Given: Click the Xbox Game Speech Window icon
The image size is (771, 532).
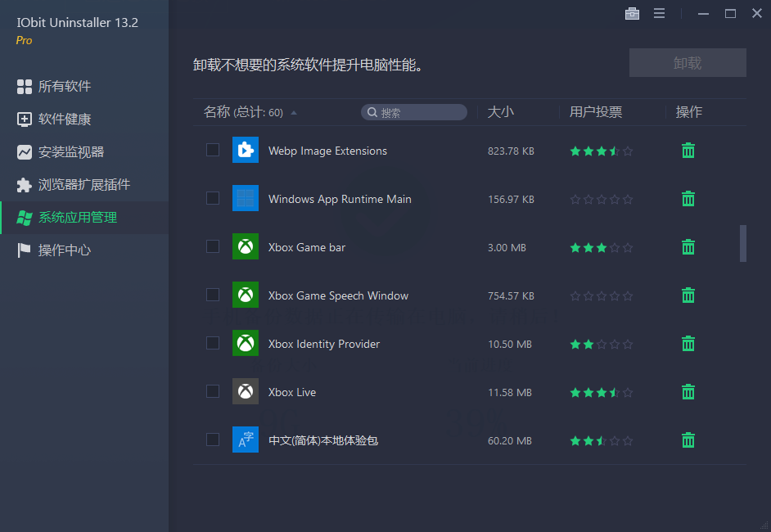Looking at the screenshot, I should click(246, 295).
